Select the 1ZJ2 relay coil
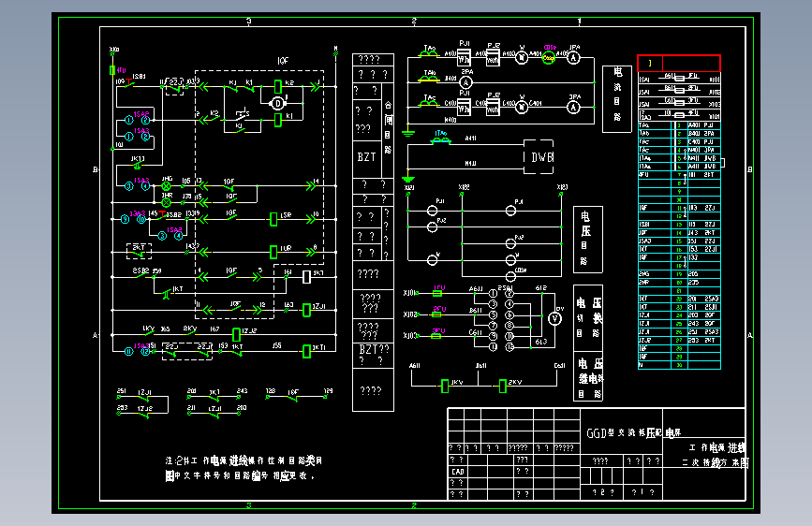812x526 pixels. click(236, 334)
